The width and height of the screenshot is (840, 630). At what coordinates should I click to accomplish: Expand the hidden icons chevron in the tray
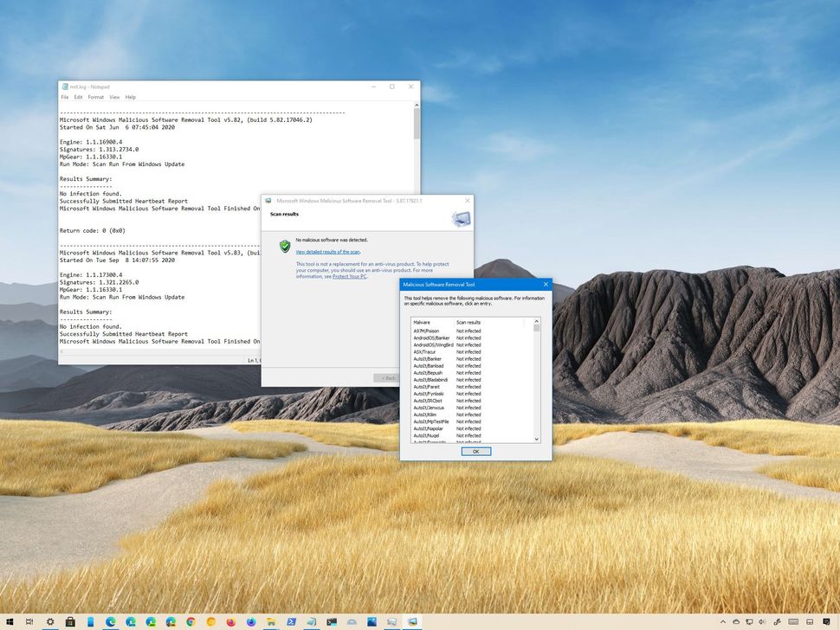pos(723,622)
